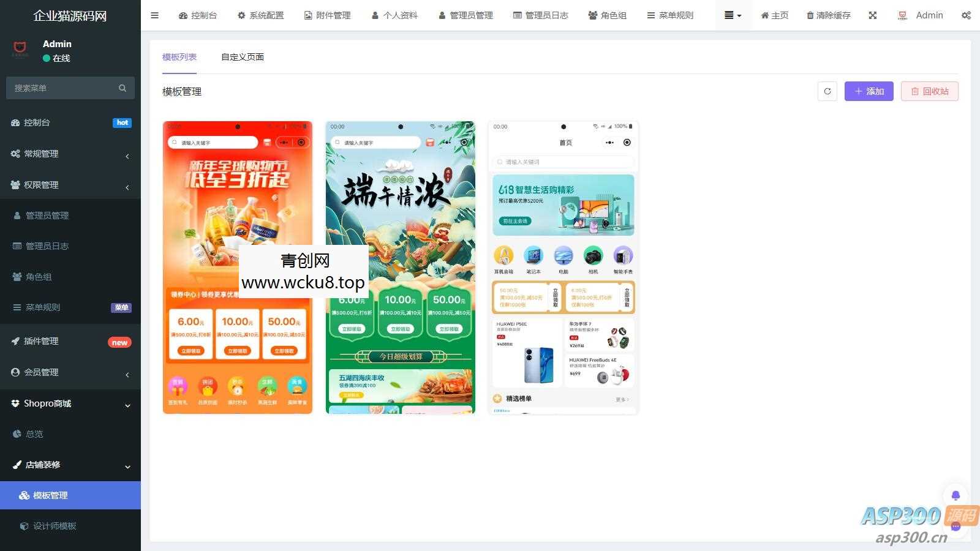Click the search icon in sidebar search box
The height and width of the screenshot is (551, 980).
[x=123, y=88]
